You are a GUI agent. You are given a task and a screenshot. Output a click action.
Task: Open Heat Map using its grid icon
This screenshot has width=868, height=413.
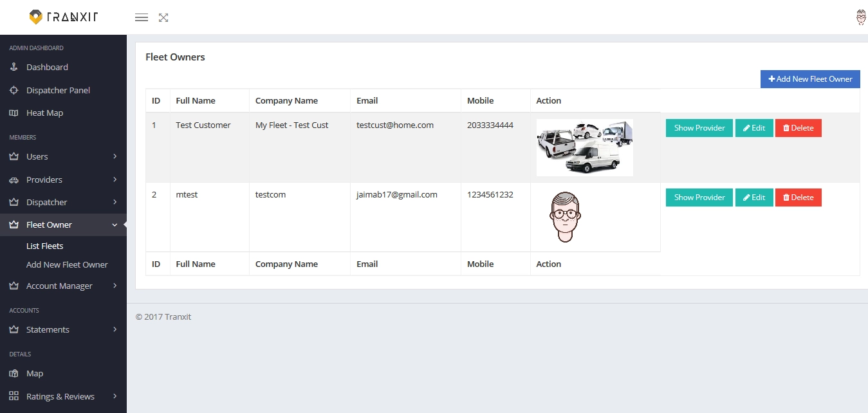(x=13, y=113)
